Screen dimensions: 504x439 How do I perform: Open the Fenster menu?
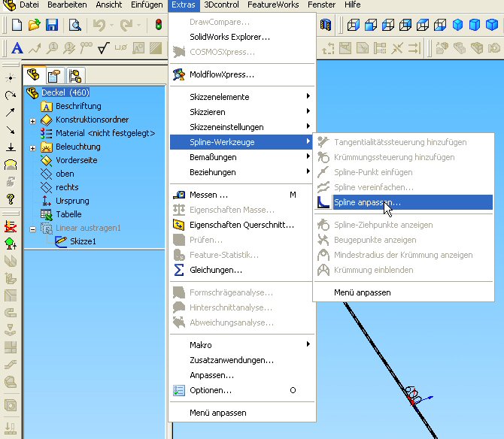tap(321, 5)
